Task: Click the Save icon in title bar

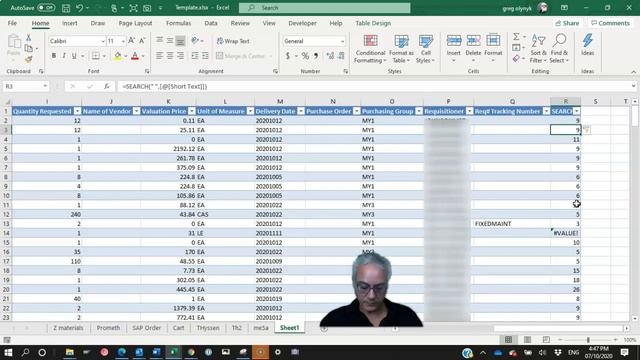Action: tap(66, 8)
